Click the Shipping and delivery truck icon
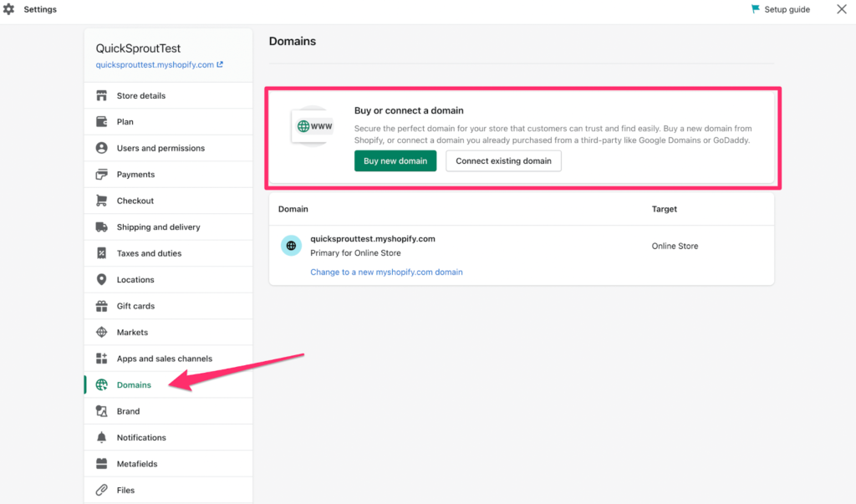This screenshot has height=504, width=856. click(101, 227)
